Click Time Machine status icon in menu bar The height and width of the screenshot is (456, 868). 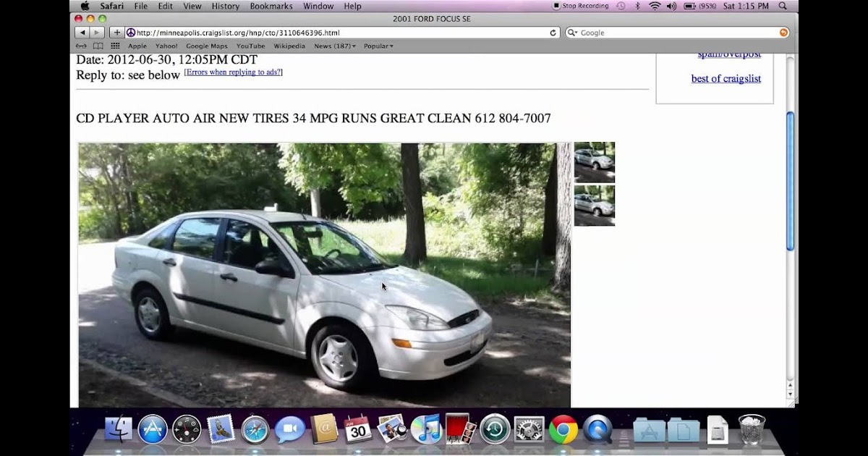click(x=621, y=6)
